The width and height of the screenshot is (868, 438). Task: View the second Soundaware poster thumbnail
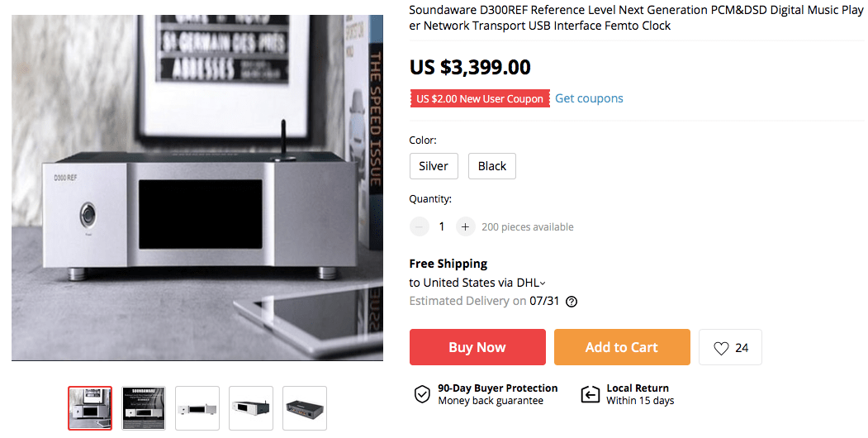point(144,408)
